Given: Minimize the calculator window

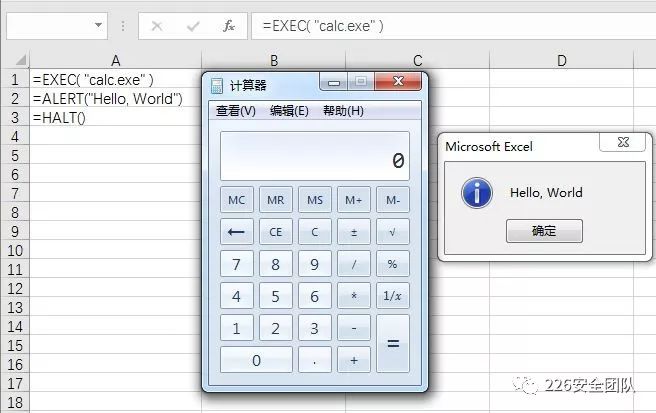Looking at the screenshot, I should 333,82.
